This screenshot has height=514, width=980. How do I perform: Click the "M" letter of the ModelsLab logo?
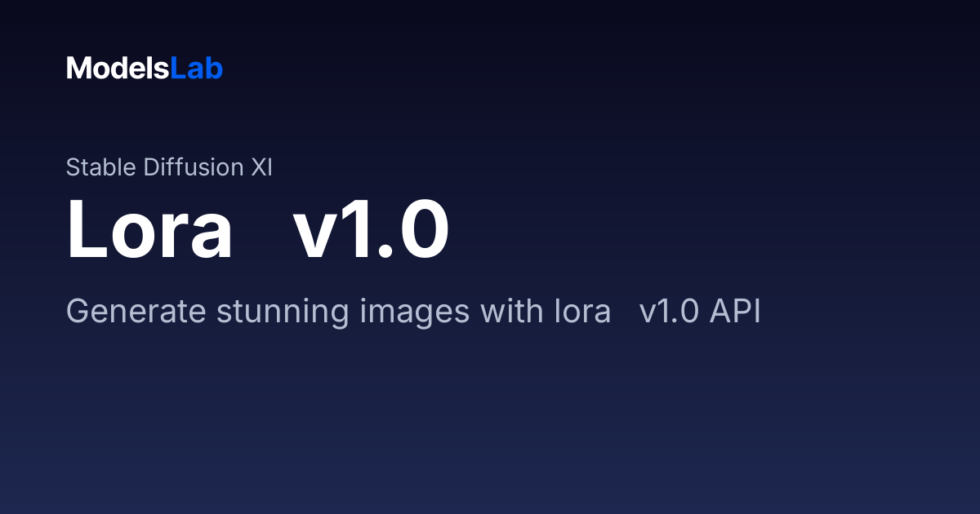click(x=78, y=69)
